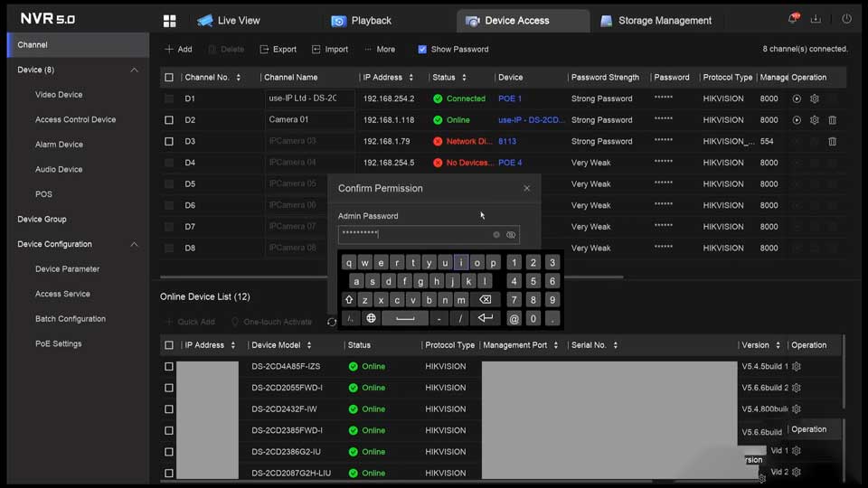
Task: Switch to the Storage Management tab
Action: (x=656, y=21)
